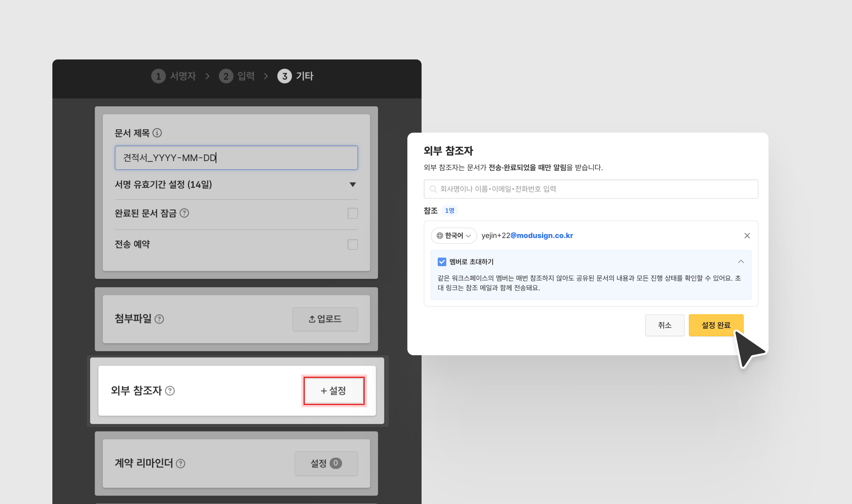Uncheck the 멤버로 초대하기 checkbox

click(x=442, y=262)
